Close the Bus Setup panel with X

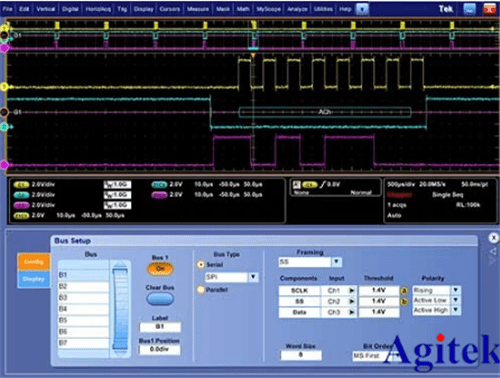pyautogui.click(x=494, y=238)
